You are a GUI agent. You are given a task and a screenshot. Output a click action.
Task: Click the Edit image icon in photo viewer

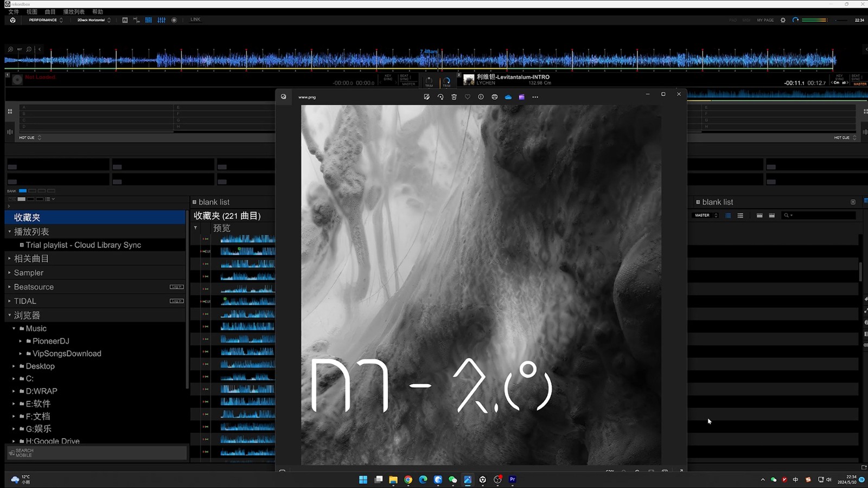click(426, 97)
